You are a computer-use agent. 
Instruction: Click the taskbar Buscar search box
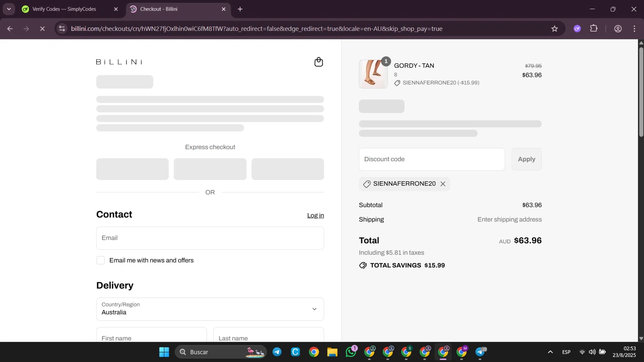pos(221,352)
